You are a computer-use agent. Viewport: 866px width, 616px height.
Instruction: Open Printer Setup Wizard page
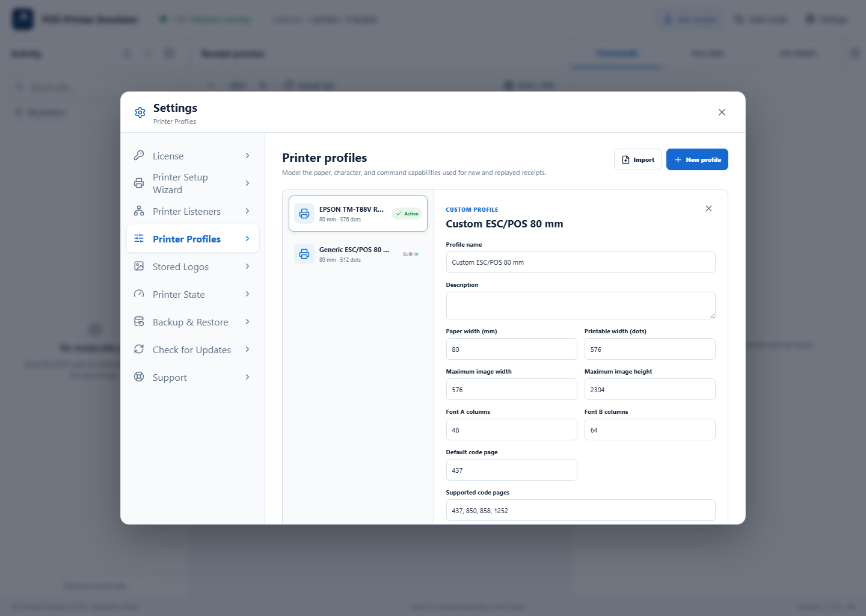click(x=192, y=183)
